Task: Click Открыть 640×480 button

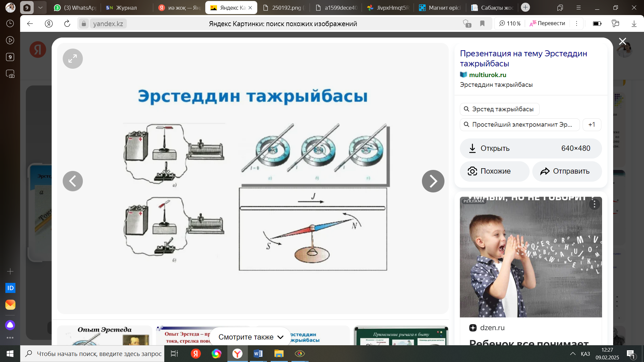Action: point(531,148)
